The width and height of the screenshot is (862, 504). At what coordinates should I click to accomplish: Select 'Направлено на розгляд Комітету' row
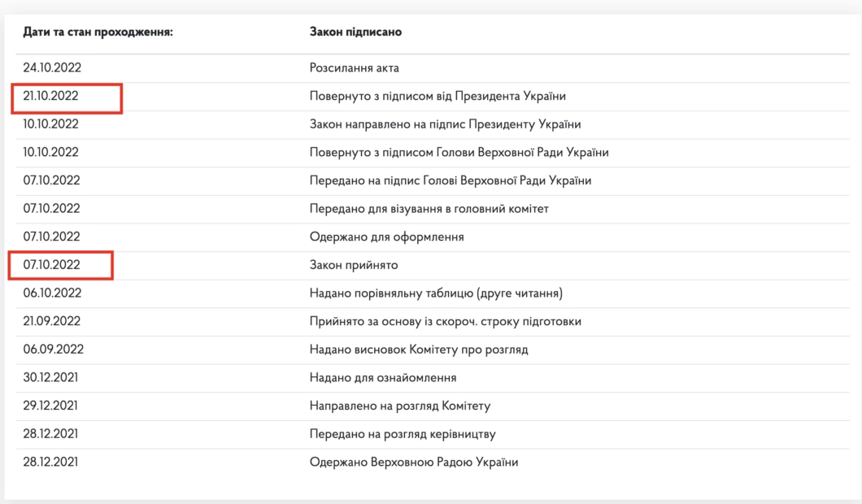click(399, 406)
